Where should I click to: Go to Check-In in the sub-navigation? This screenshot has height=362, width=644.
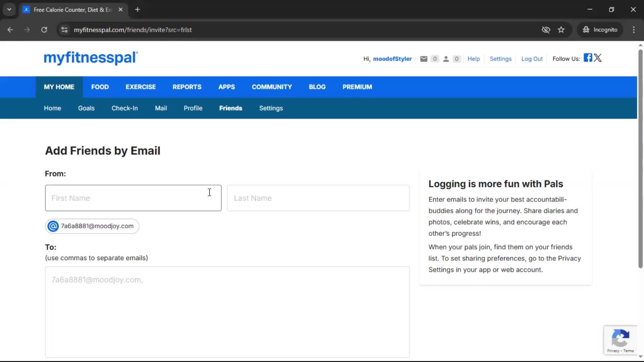coord(124,108)
